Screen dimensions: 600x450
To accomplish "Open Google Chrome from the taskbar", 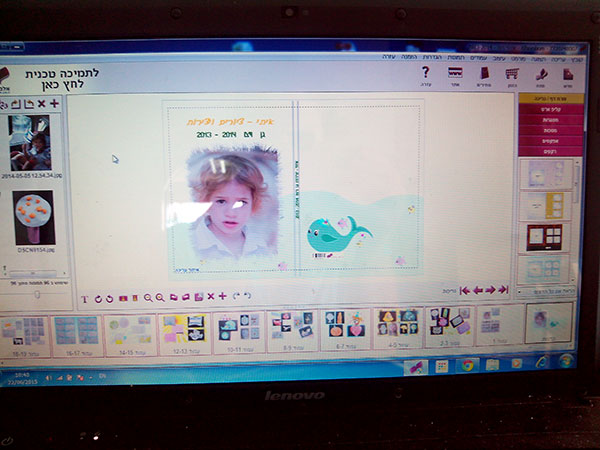I will coord(467,366).
